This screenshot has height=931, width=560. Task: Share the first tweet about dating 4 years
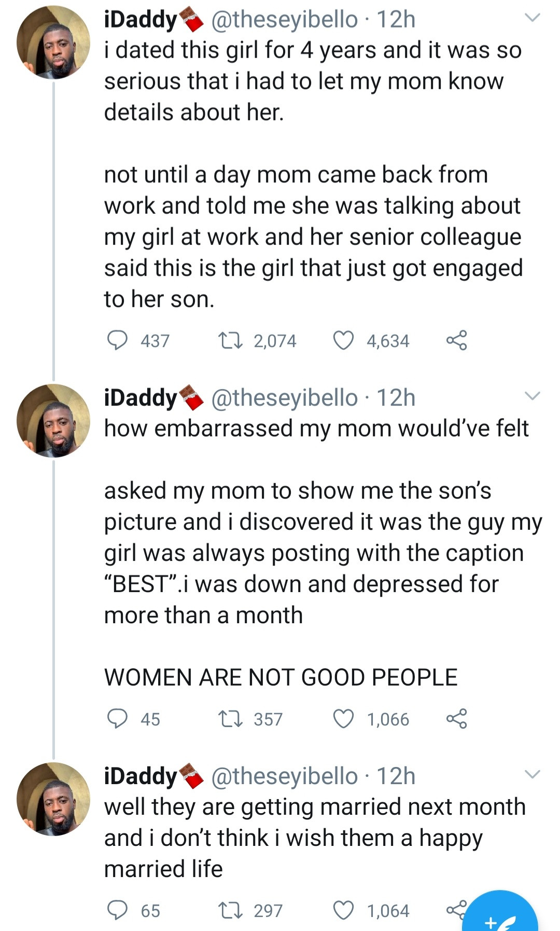click(x=456, y=340)
